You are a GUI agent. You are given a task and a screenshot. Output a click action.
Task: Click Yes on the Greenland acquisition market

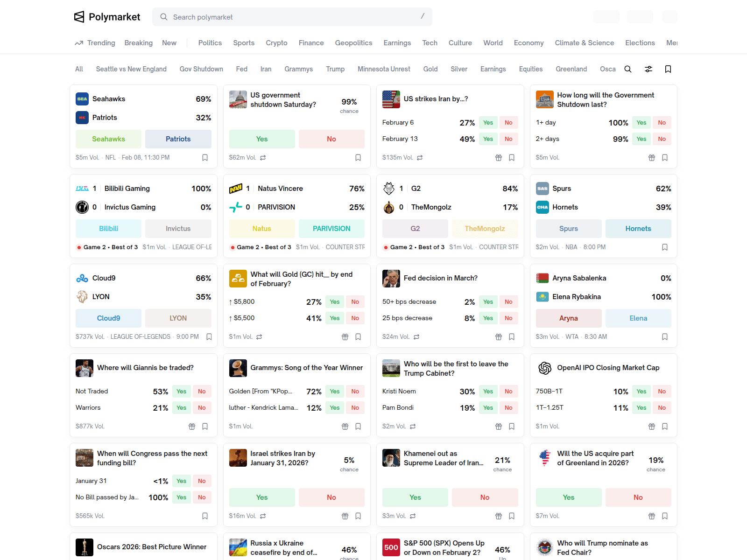pyautogui.click(x=568, y=497)
